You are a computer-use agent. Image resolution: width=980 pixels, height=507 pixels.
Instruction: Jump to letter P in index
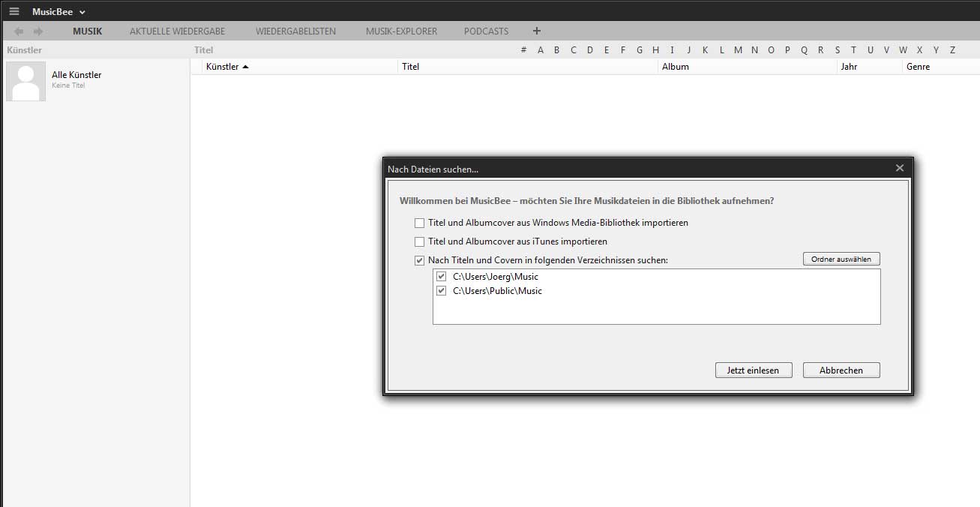(x=787, y=50)
